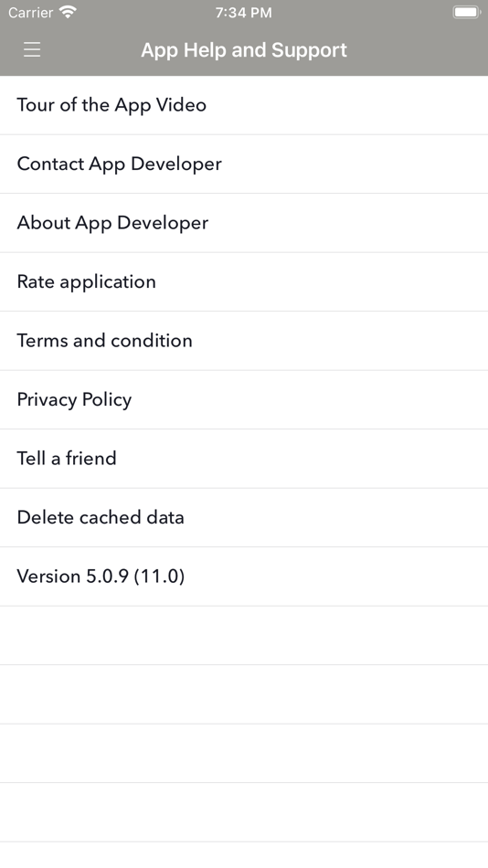Tap the Wi-Fi status icon
The width and height of the screenshot is (488, 868).
point(68,12)
